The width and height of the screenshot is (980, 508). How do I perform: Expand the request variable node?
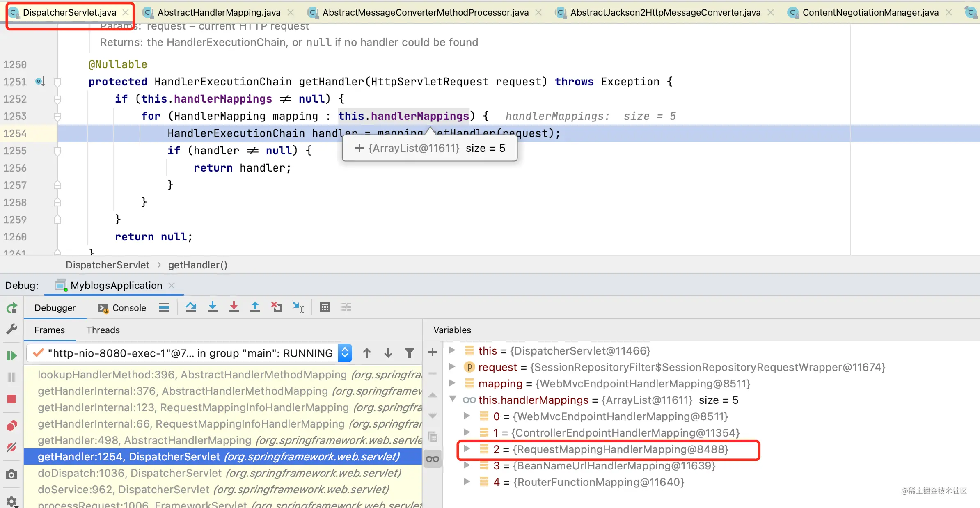(452, 367)
